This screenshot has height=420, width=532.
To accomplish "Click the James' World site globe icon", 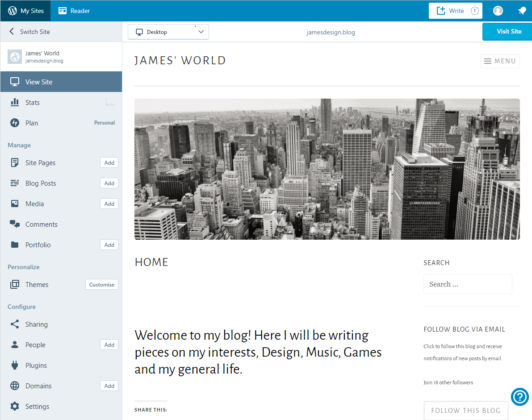I will click(x=15, y=57).
